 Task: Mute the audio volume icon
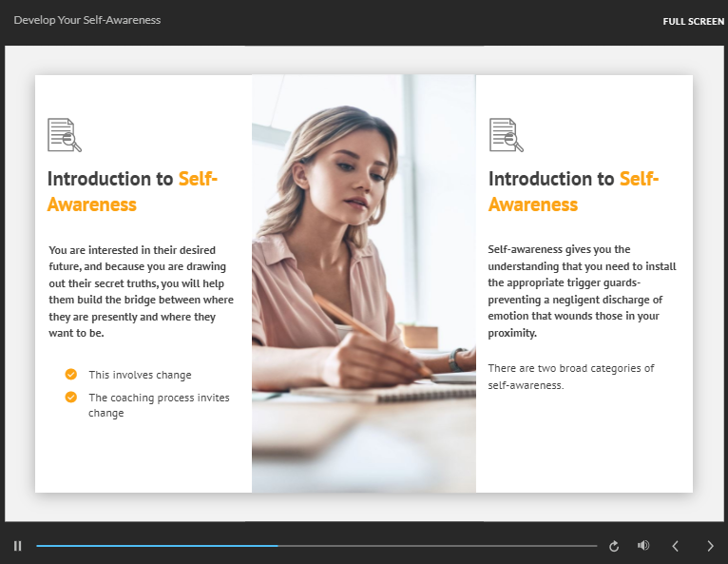pyautogui.click(x=643, y=546)
